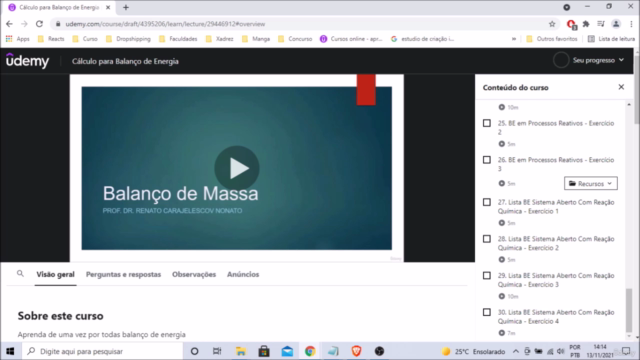640x360 pixels.
Task: Open the Reacts bookmark folder
Action: (x=51, y=39)
